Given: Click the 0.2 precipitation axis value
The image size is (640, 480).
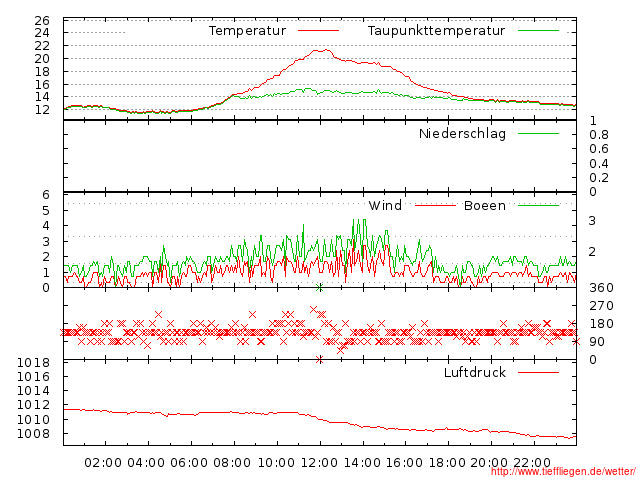Looking at the screenshot, I should 599,178.
